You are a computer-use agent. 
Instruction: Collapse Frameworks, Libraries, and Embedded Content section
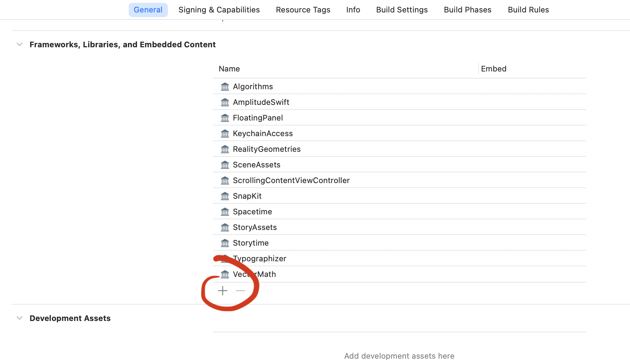(20, 44)
